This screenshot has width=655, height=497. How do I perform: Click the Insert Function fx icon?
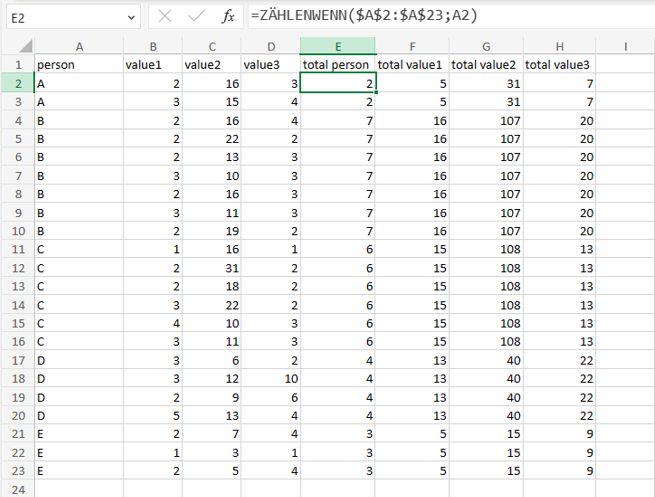(228, 17)
